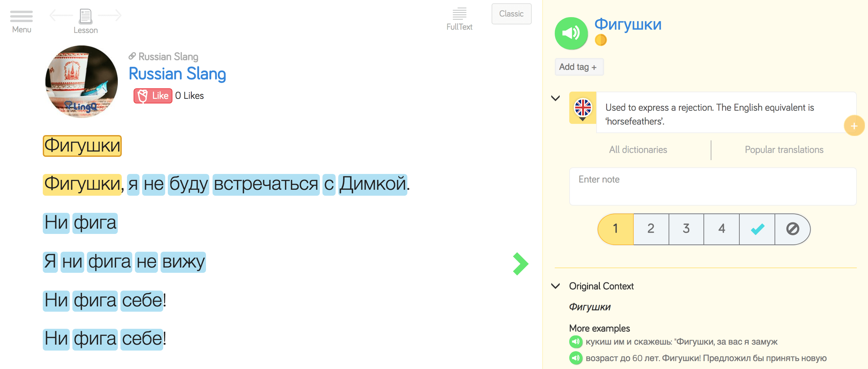Click the Enter note field

coord(712,186)
